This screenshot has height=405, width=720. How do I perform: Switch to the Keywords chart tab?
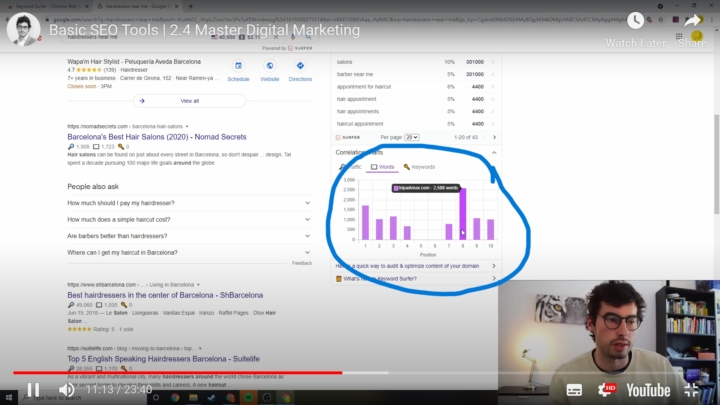419,167
